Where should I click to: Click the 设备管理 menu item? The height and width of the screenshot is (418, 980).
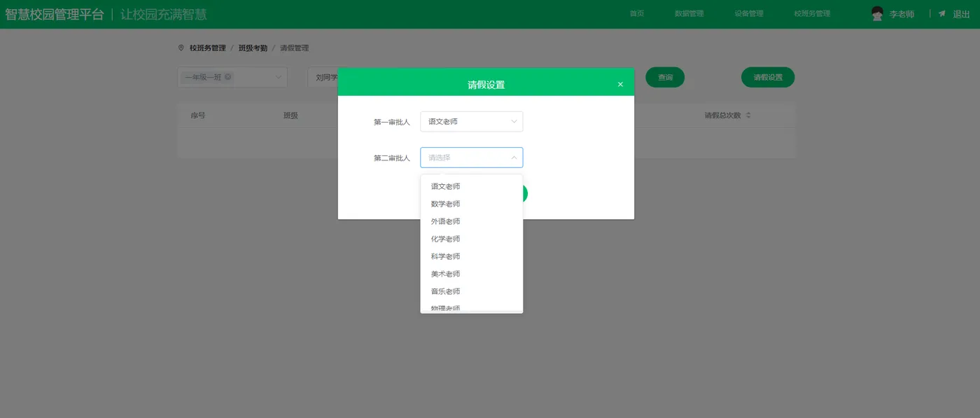(748, 13)
